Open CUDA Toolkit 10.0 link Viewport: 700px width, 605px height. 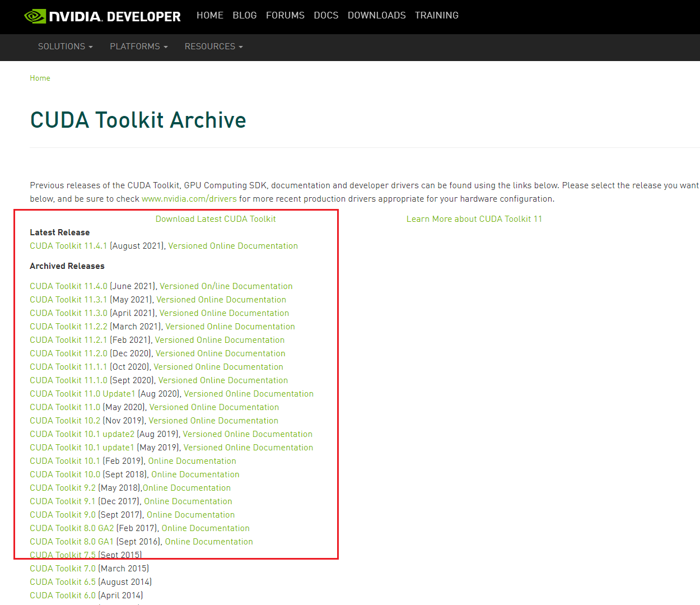(x=65, y=474)
